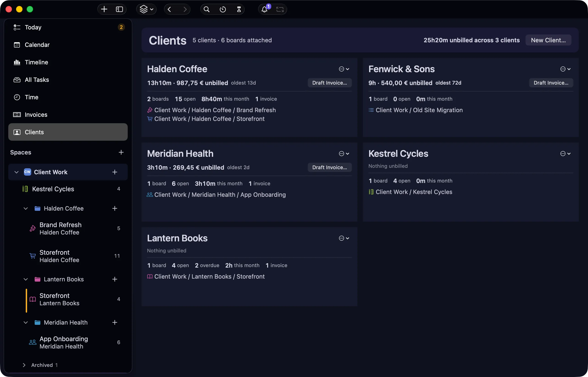
Task: Open Halden Coffee Storefront board in sidebar
Action: (x=68, y=256)
